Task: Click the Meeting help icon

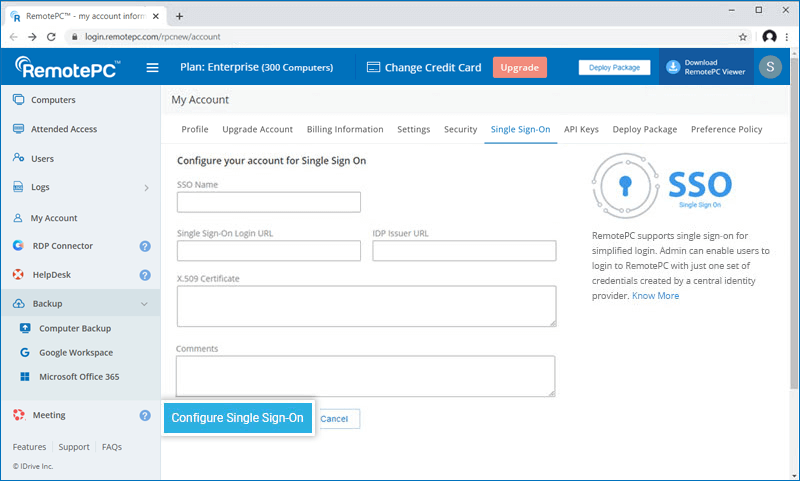Action: (145, 415)
